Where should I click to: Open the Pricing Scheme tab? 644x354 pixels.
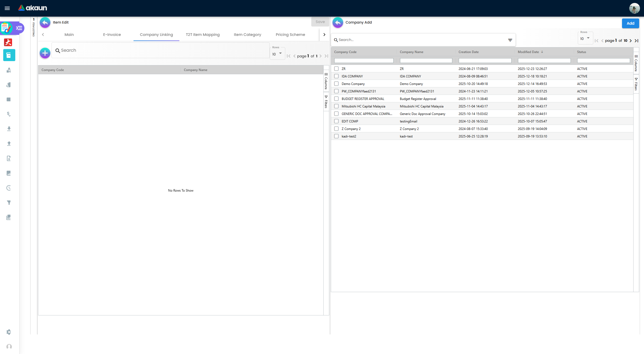click(290, 35)
